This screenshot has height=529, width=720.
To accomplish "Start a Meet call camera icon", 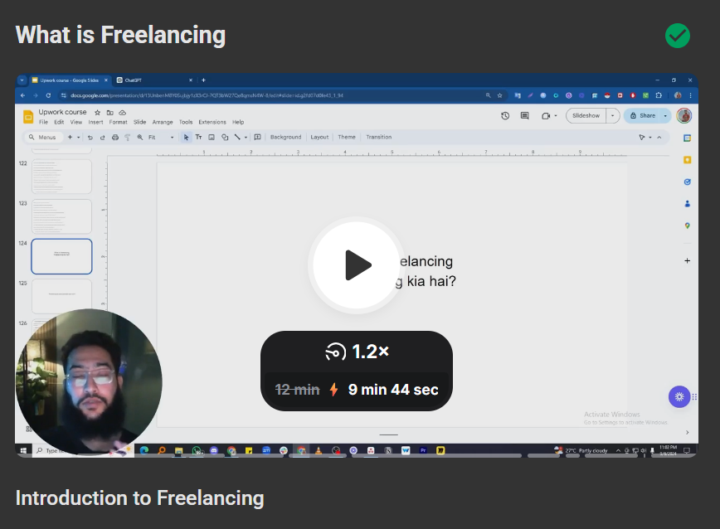I will point(546,116).
